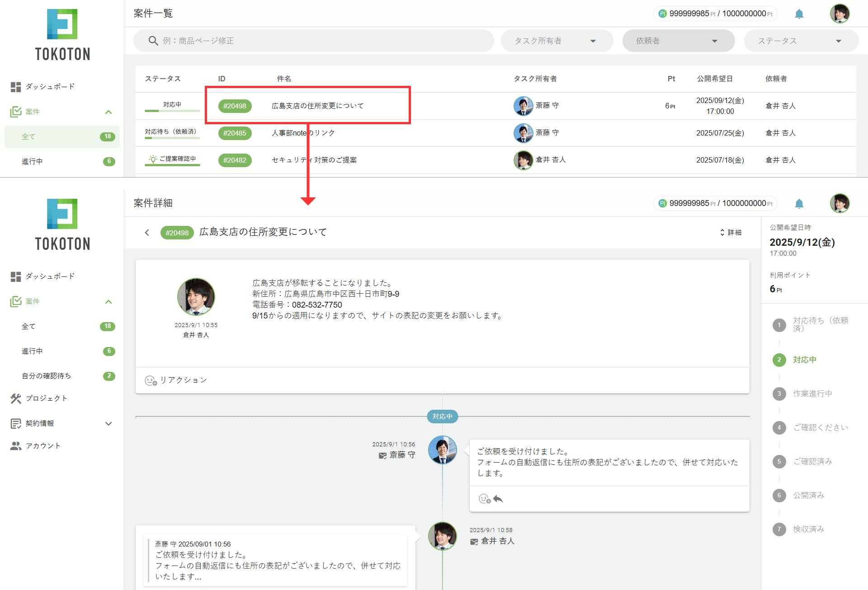Click the case ID badge #20485
Image resolution: width=868 pixels, height=590 pixels.
coord(235,133)
